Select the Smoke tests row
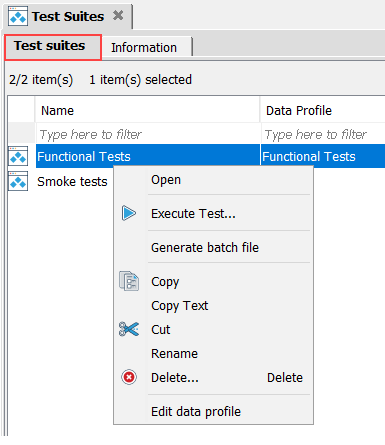The image size is (385, 445). click(72, 181)
